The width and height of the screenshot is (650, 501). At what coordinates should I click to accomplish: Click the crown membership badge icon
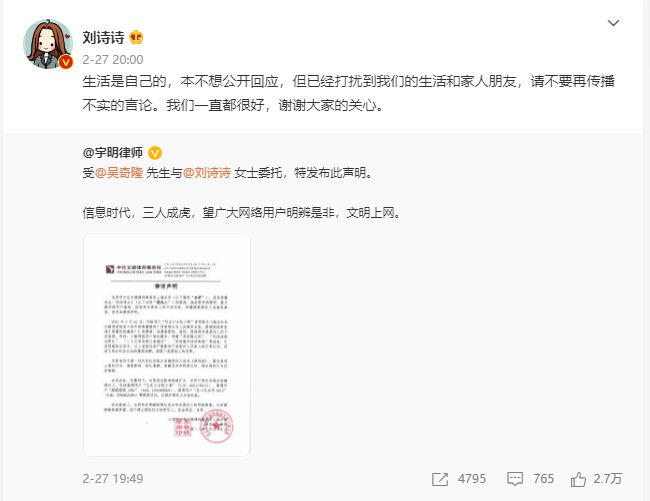coord(136,38)
